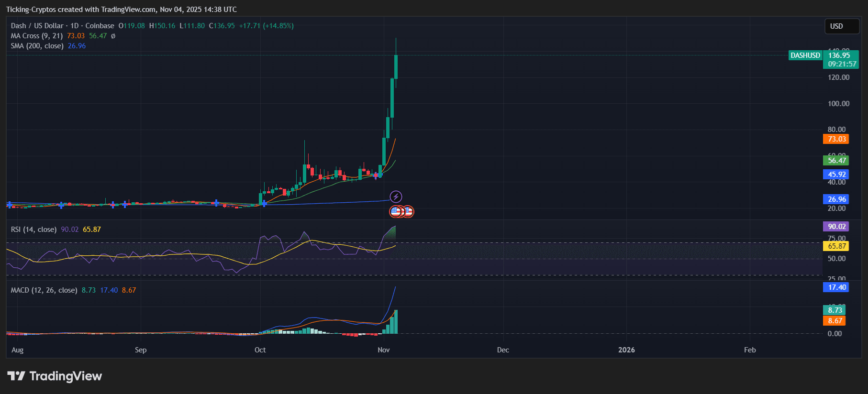Screen dimensions: 868x394
Task: Click the purple 90.02 RSI axis label
Action: 835,227
